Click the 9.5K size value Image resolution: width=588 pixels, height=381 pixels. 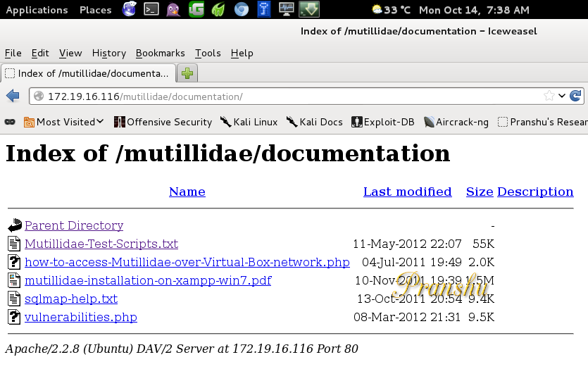[482, 317]
